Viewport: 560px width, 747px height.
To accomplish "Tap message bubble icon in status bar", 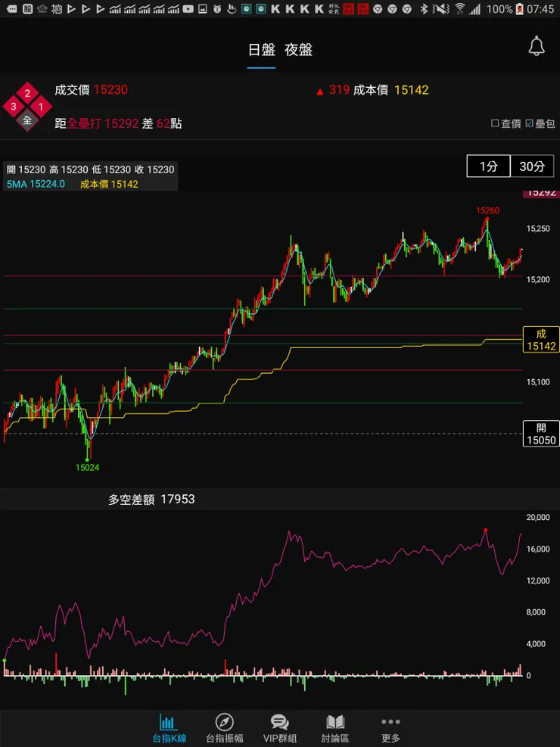I will click(x=12, y=8).
